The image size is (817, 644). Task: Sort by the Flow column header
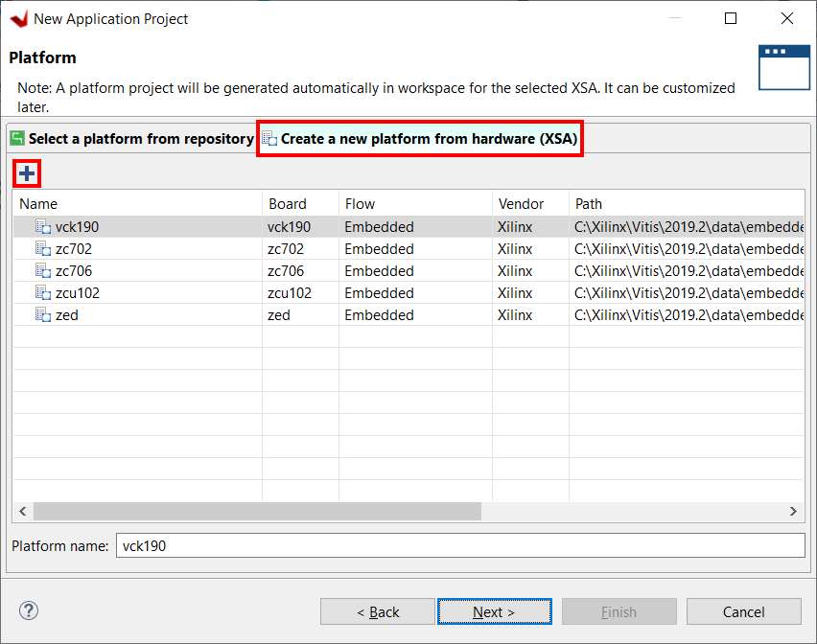point(415,203)
